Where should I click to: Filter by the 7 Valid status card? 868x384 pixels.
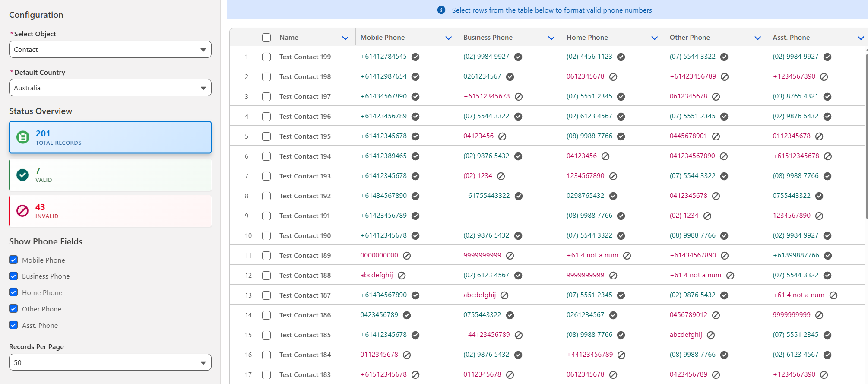tap(110, 175)
